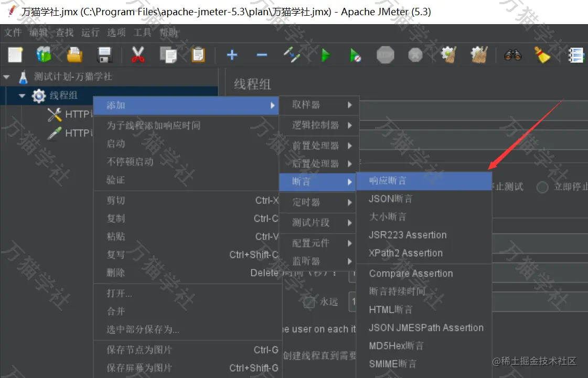
Task: Click the Clear All brooms icon
Action: tap(479, 55)
